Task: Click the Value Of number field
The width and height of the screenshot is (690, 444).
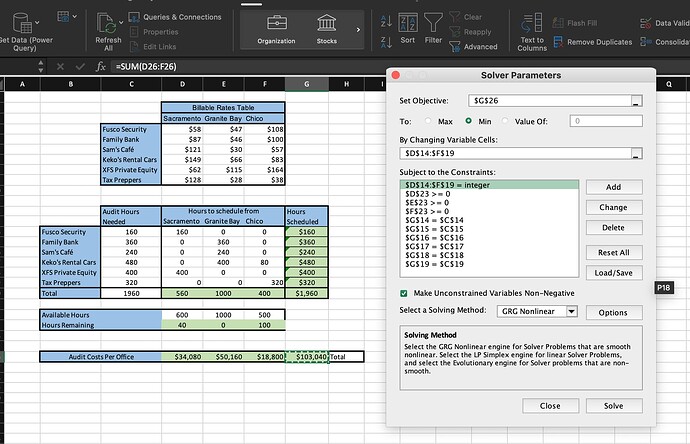Action: (606, 121)
